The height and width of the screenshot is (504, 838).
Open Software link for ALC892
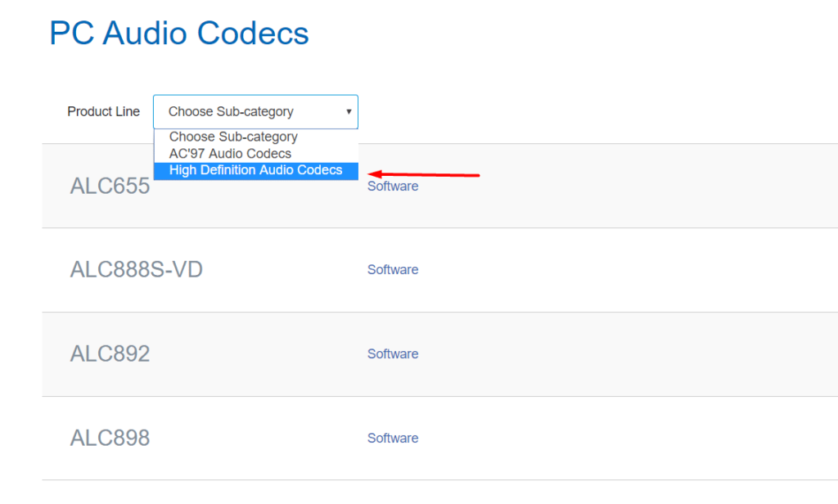393,353
